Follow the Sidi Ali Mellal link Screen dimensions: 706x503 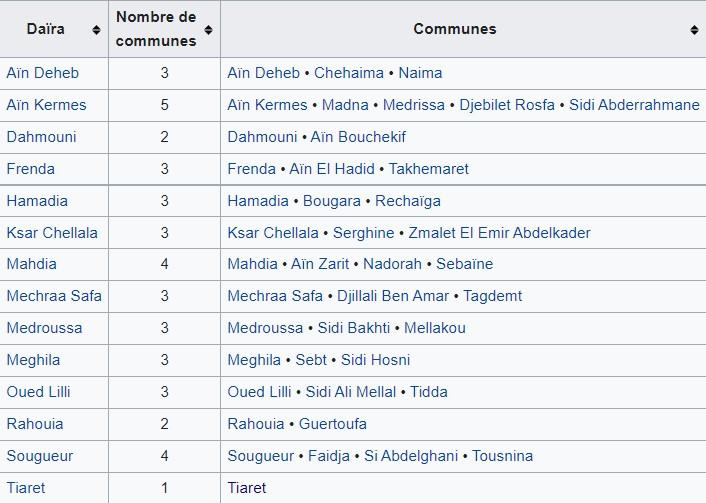pos(351,392)
